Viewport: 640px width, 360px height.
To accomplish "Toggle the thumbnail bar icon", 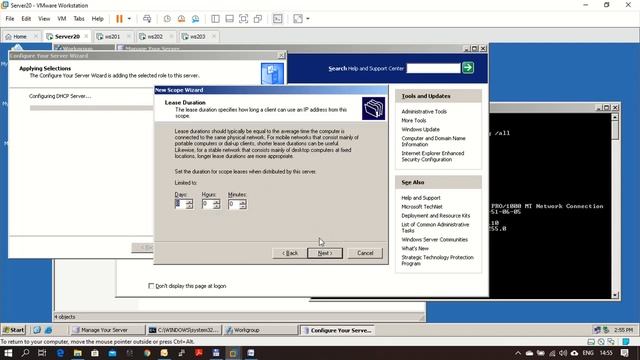I will tap(229, 19).
